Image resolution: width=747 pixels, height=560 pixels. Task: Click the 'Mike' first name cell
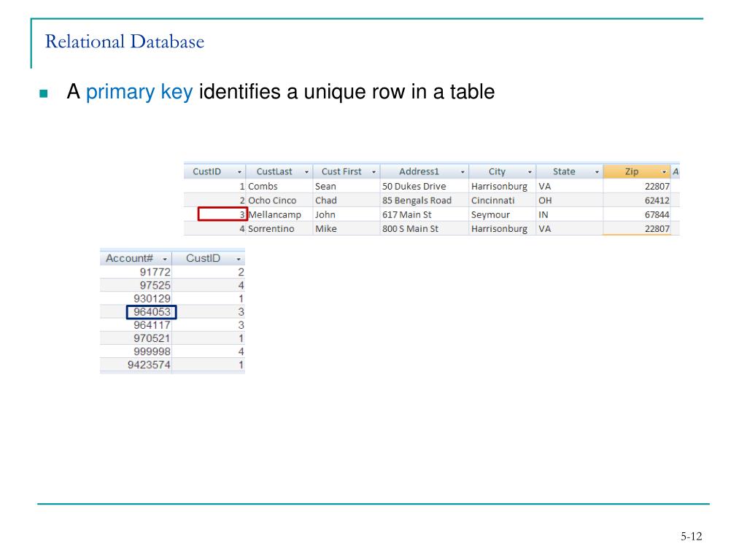coord(347,228)
